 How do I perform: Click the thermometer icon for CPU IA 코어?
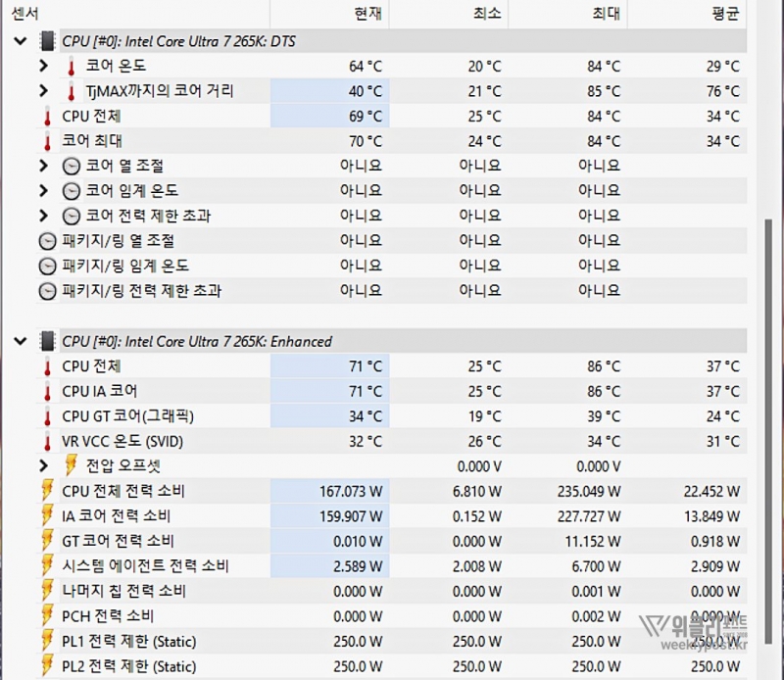pos(47,391)
